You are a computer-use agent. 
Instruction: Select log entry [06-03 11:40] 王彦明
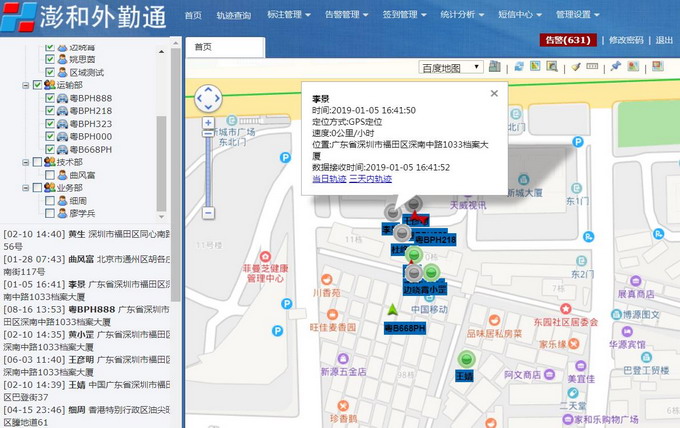pos(87,366)
